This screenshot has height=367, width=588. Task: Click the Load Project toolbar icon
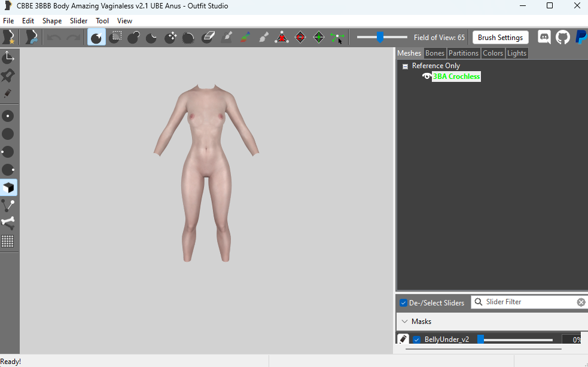31,38
